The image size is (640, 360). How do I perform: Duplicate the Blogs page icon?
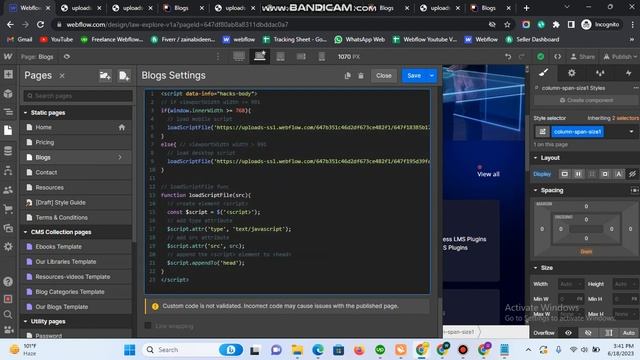[x=347, y=76]
